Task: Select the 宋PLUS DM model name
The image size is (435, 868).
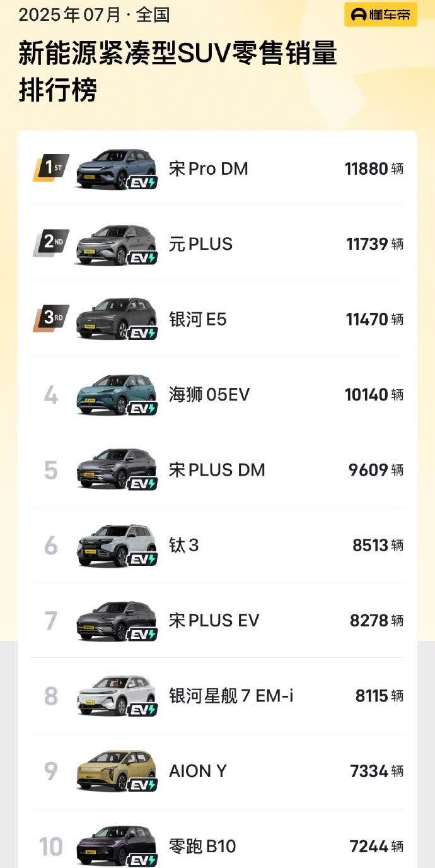Action: [217, 470]
